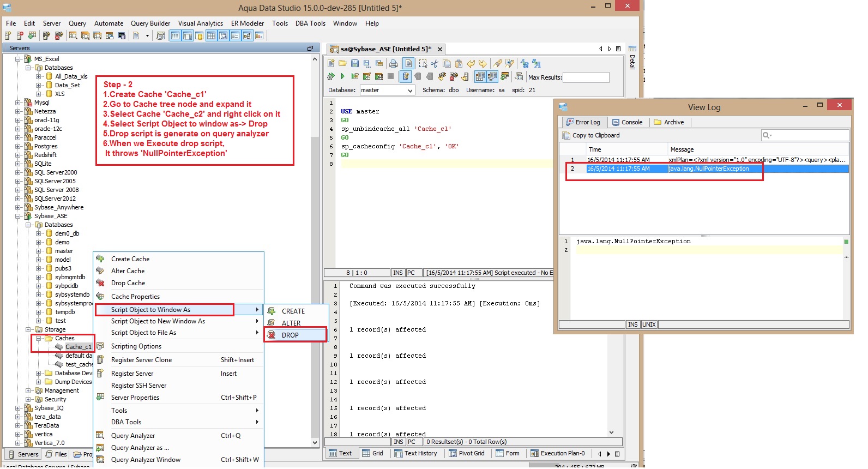
Task: Click the first Query Analyzer magnifier icon
Action: (x=73, y=35)
